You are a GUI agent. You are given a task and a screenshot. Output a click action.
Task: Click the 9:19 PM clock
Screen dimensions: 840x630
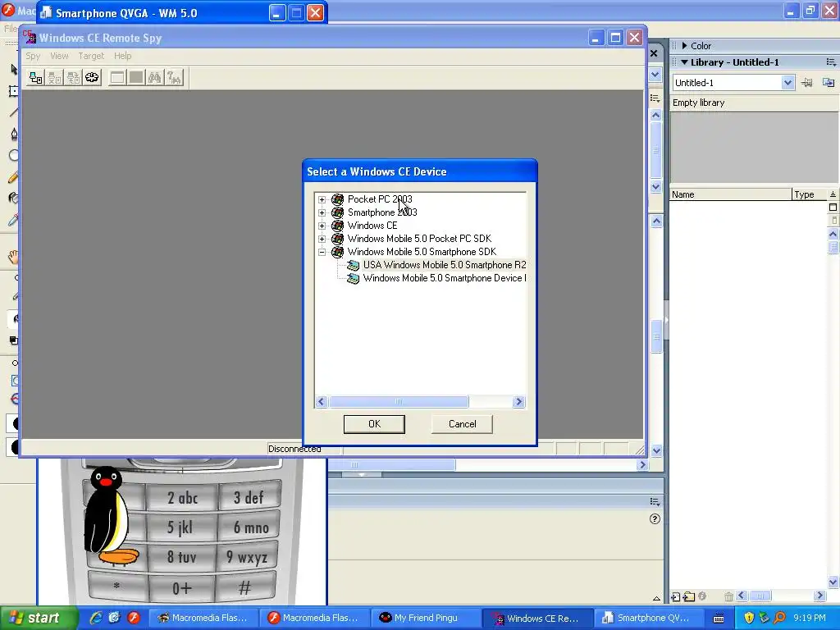pos(810,618)
